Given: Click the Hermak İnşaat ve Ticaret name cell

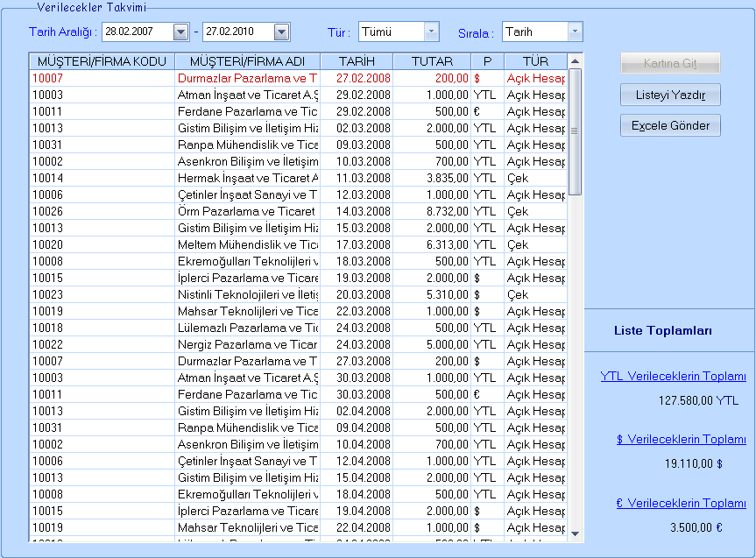Looking at the screenshot, I should (248, 179).
